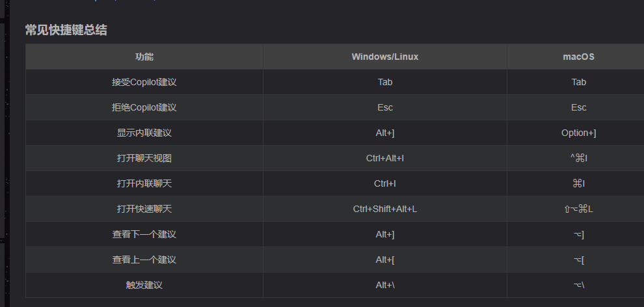Select the 触发建议 cell
Image resolution: width=644 pixels, height=307 pixels.
tap(144, 285)
